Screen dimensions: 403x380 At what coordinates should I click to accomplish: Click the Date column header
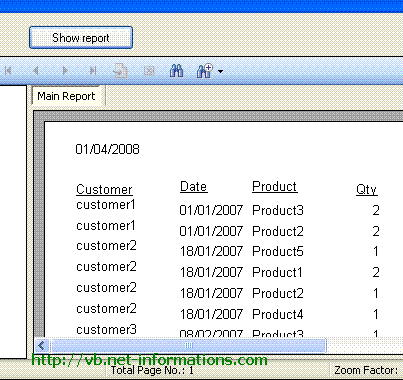pyautogui.click(x=194, y=186)
